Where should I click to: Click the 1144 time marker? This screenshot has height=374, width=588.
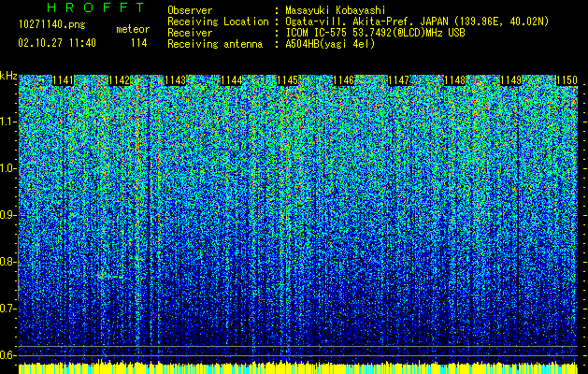(232, 80)
